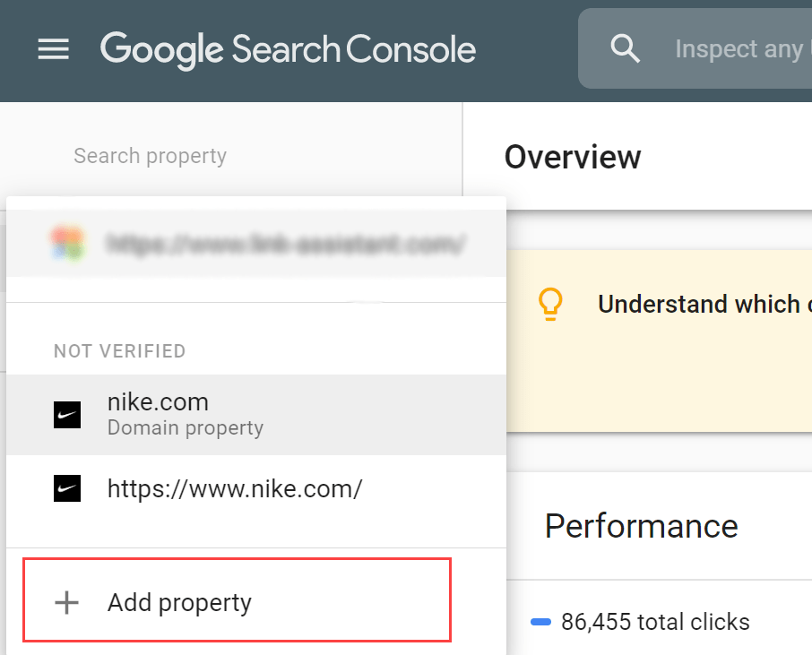Click the blue total clicks legend marker
Viewport: 812px width, 655px height.
pyautogui.click(x=540, y=622)
